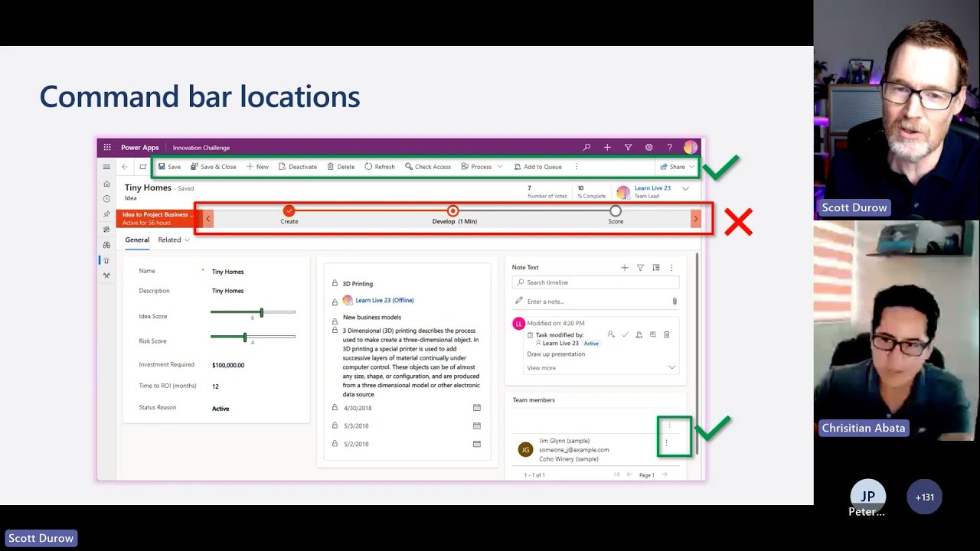Image resolution: width=980 pixels, height=551 pixels.
Task: Open the user profile avatar in header
Action: tap(691, 147)
